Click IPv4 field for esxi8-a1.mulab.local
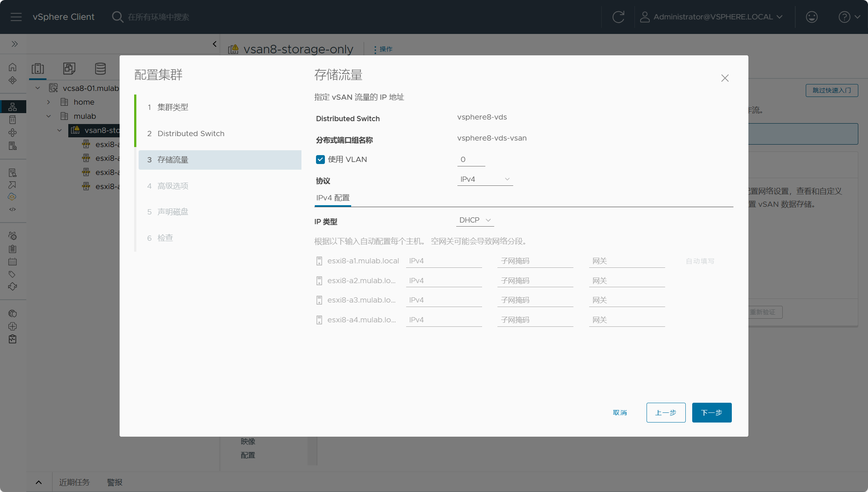The width and height of the screenshot is (868, 492). (x=444, y=261)
